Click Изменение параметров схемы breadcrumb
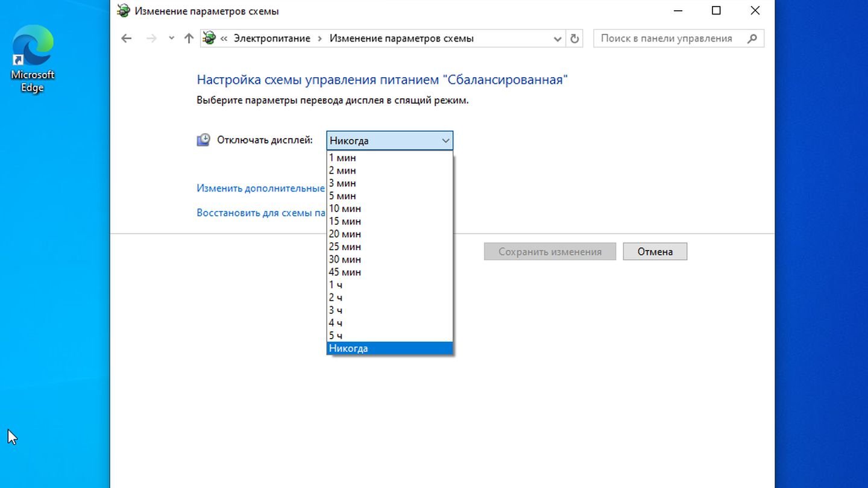The width and height of the screenshot is (868, 488). pos(401,39)
